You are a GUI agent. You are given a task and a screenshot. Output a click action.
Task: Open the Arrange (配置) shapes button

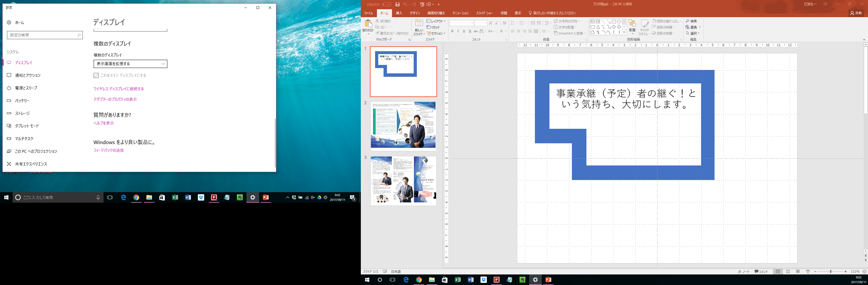click(632, 27)
